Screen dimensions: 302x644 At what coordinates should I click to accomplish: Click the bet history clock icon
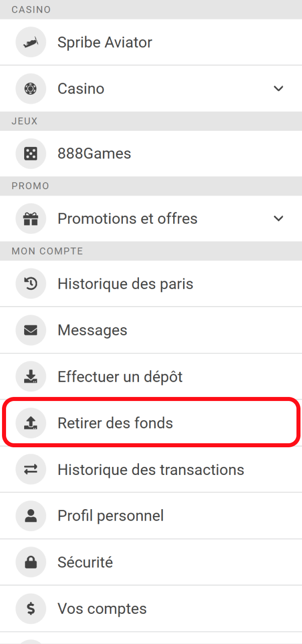(31, 284)
